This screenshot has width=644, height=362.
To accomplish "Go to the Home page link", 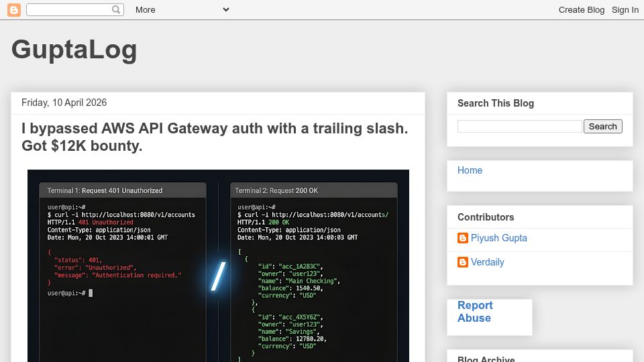I will [x=470, y=170].
